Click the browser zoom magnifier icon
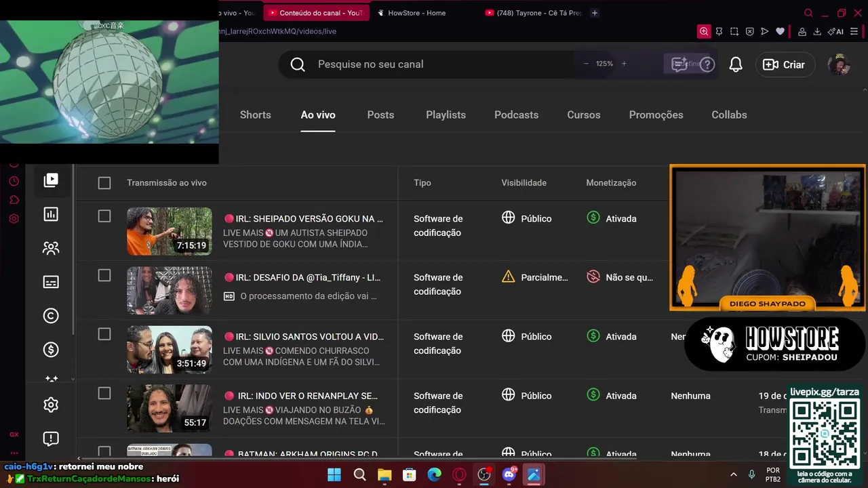Image resolution: width=868 pixels, height=488 pixels. click(x=704, y=31)
